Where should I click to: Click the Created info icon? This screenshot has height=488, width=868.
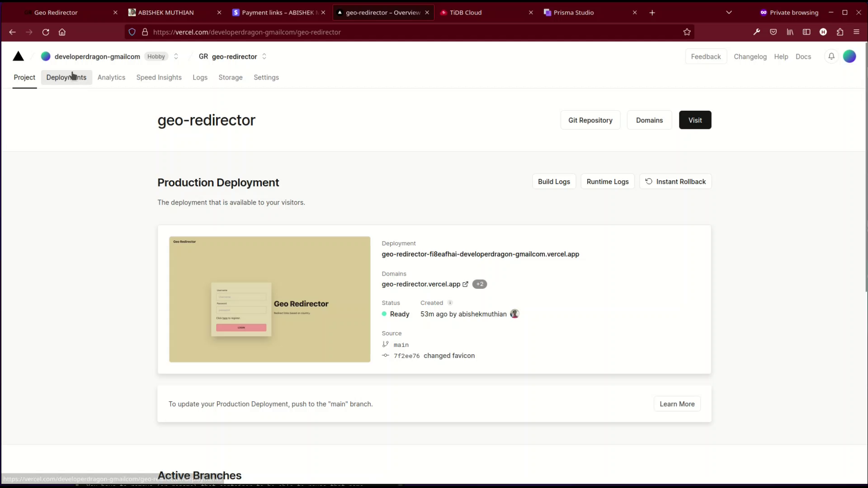[x=450, y=303]
